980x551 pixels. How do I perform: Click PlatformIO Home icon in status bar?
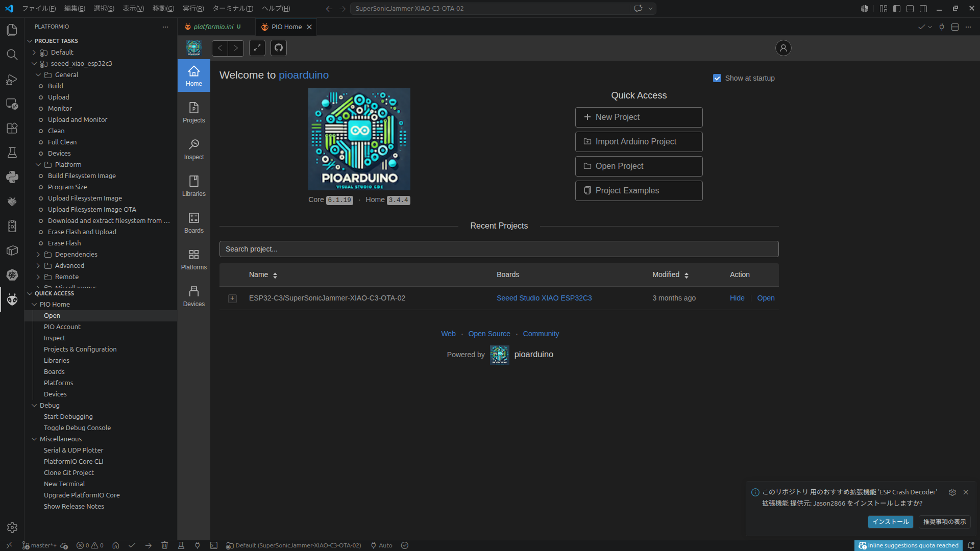pos(116,545)
